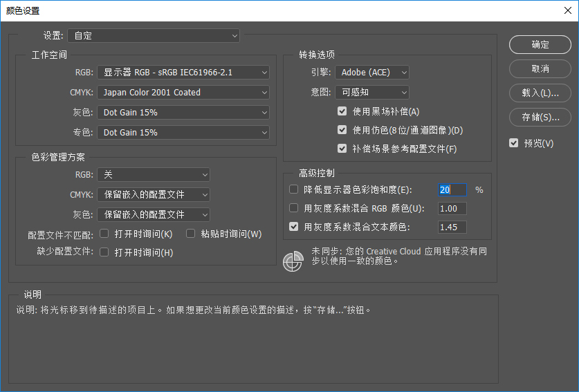Click the text gamma field showing 1.45
The image size is (579, 392).
[x=452, y=227]
